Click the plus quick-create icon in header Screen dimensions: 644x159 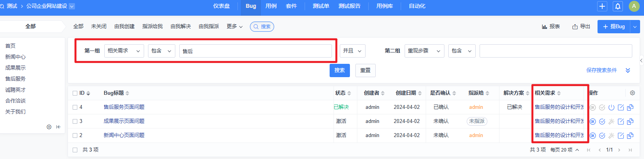pyautogui.click(x=602, y=6)
